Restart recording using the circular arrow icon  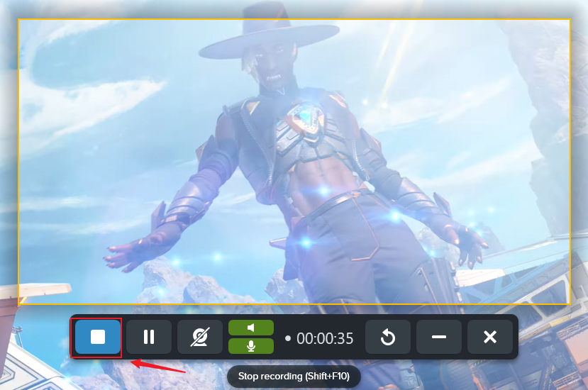pos(388,337)
